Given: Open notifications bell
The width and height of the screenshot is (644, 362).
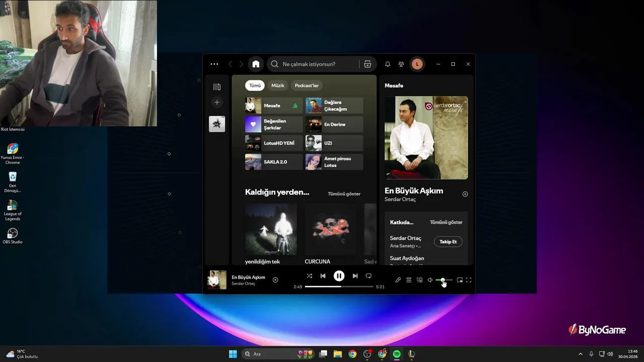Looking at the screenshot, I should (x=387, y=64).
